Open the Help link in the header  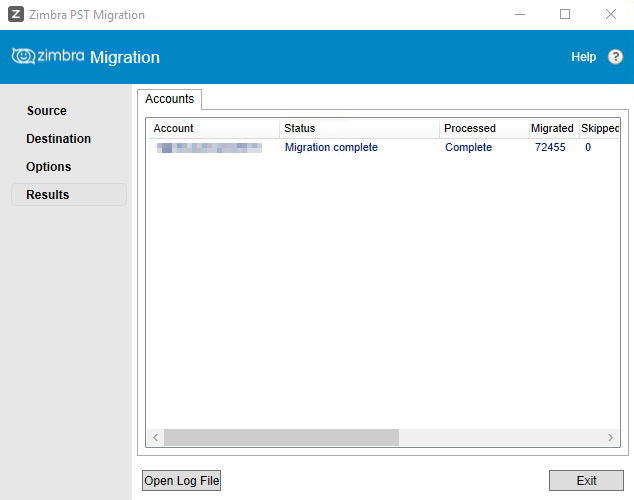pos(583,57)
